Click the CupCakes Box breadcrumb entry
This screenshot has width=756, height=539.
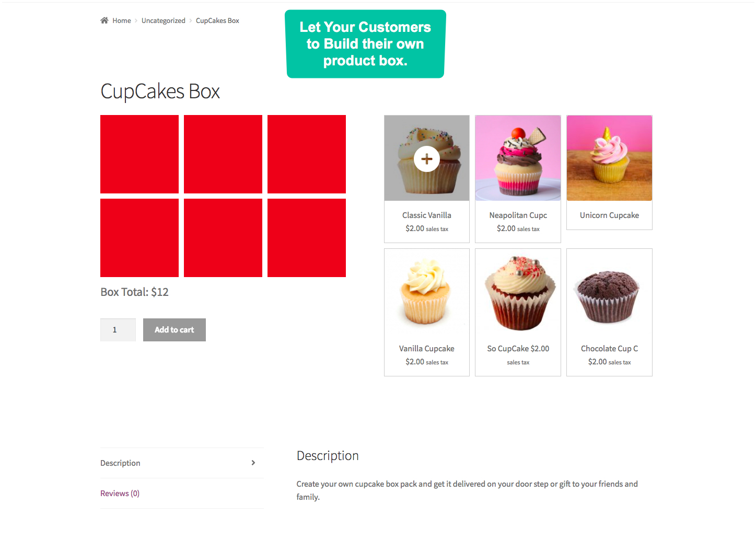click(217, 20)
